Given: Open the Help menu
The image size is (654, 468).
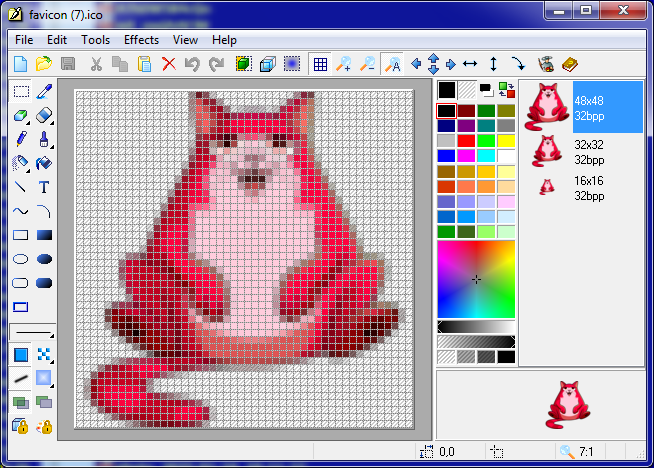Looking at the screenshot, I should tap(224, 40).
